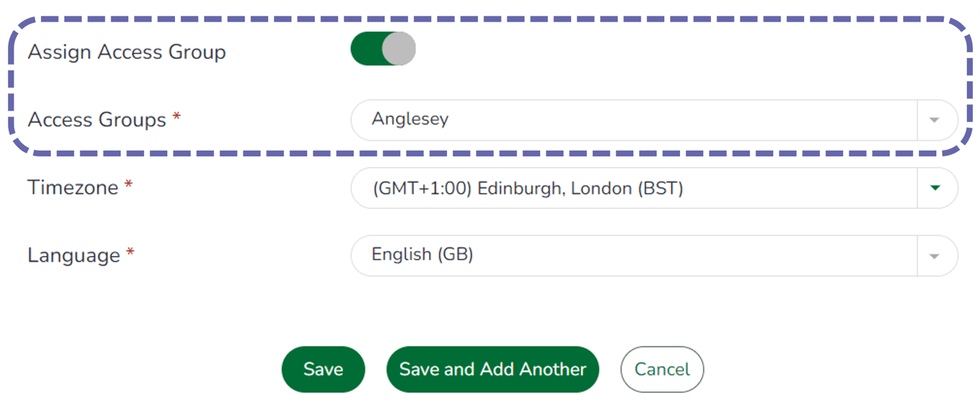
Task: Click empty space inside the Language combo box
Action: coord(682,256)
